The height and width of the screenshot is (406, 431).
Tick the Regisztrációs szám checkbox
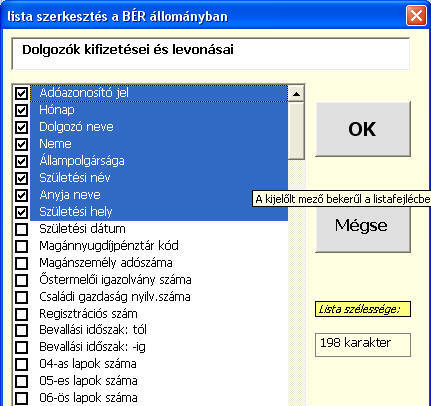[21, 314]
